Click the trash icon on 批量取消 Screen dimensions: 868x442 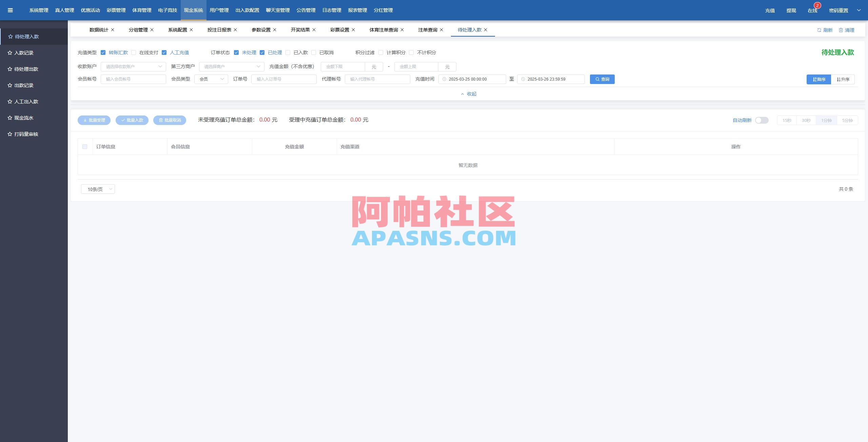[160, 120]
